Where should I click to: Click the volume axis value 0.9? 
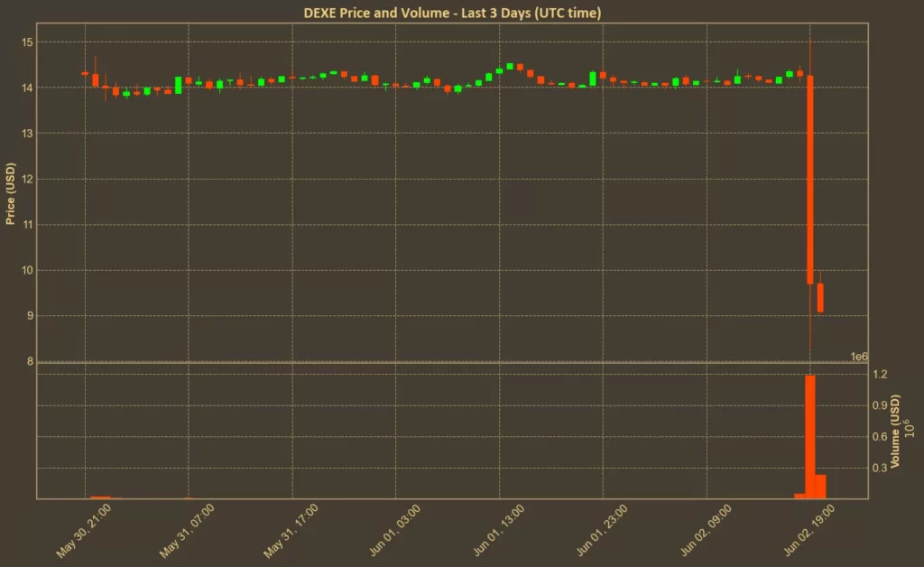coord(880,405)
